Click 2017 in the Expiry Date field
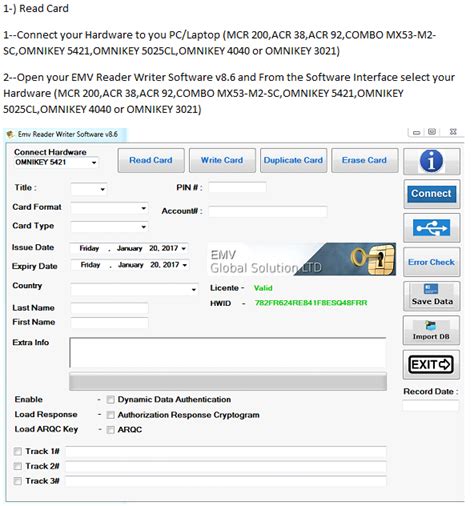The height and width of the screenshot is (506, 474). point(171,265)
